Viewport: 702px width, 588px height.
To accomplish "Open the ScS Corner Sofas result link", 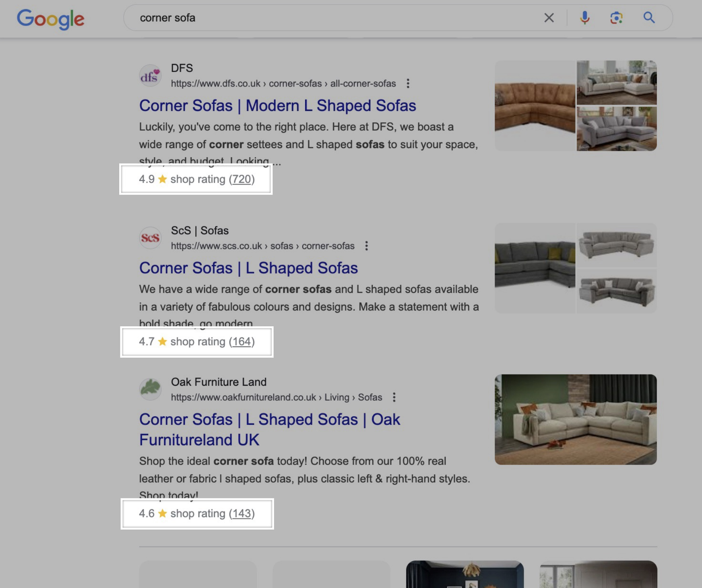I will tap(248, 267).
